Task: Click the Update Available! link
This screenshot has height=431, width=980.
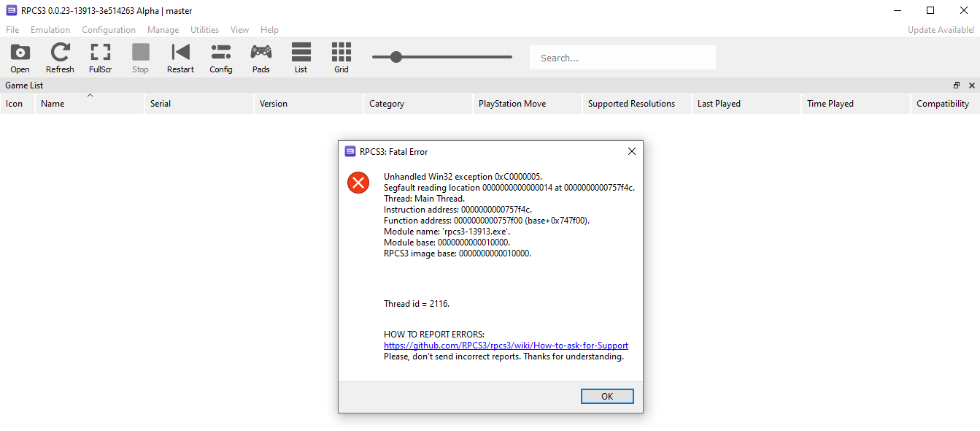Action: coord(941,30)
